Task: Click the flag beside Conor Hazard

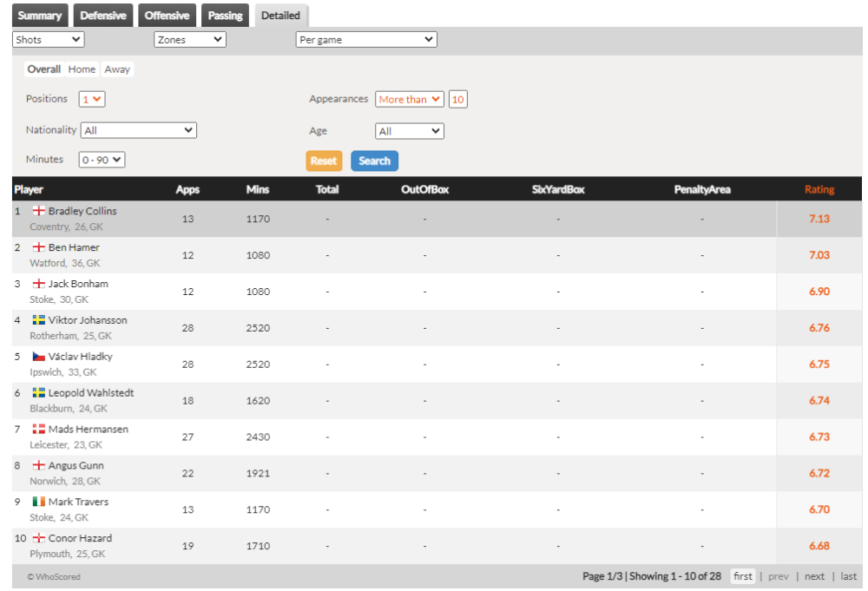Action: (38, 539)
